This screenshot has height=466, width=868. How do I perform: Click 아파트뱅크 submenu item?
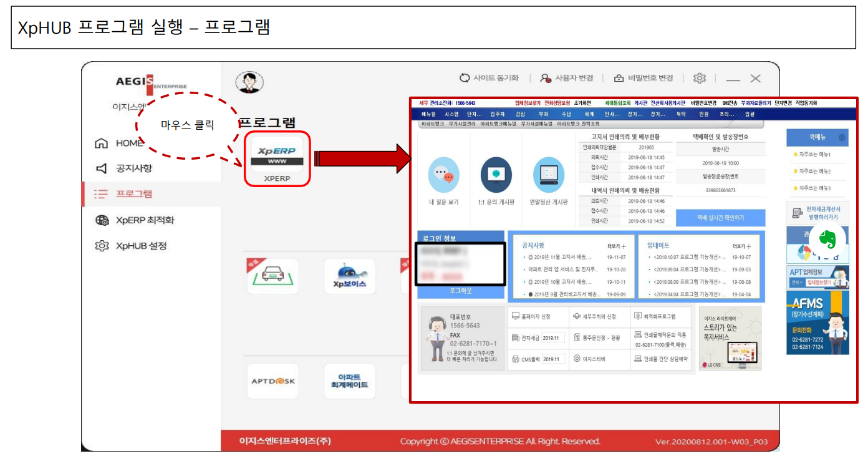(x=432, y=124)
